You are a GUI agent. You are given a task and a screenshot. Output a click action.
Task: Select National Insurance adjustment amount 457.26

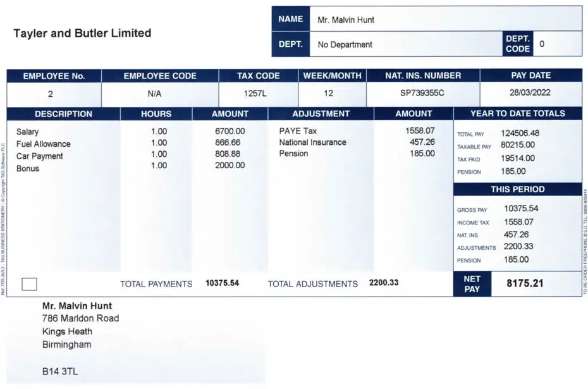(422, 142)
